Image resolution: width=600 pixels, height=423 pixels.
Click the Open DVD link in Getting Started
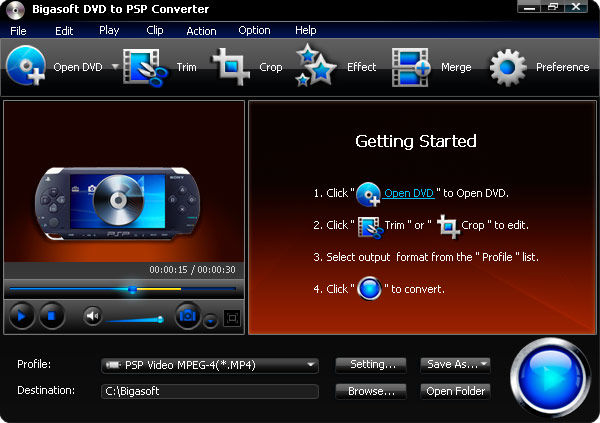408,193
